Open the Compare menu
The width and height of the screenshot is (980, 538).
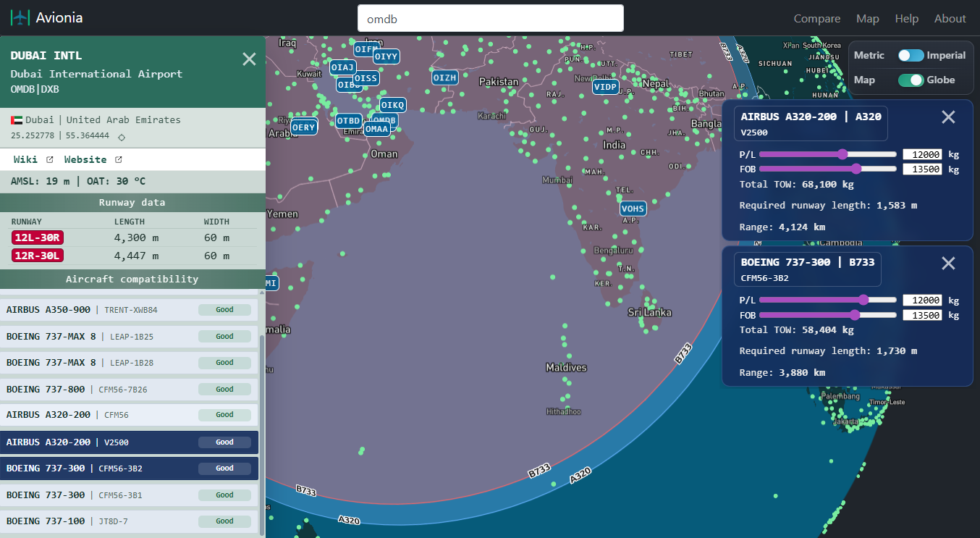(x=817, y=19)
